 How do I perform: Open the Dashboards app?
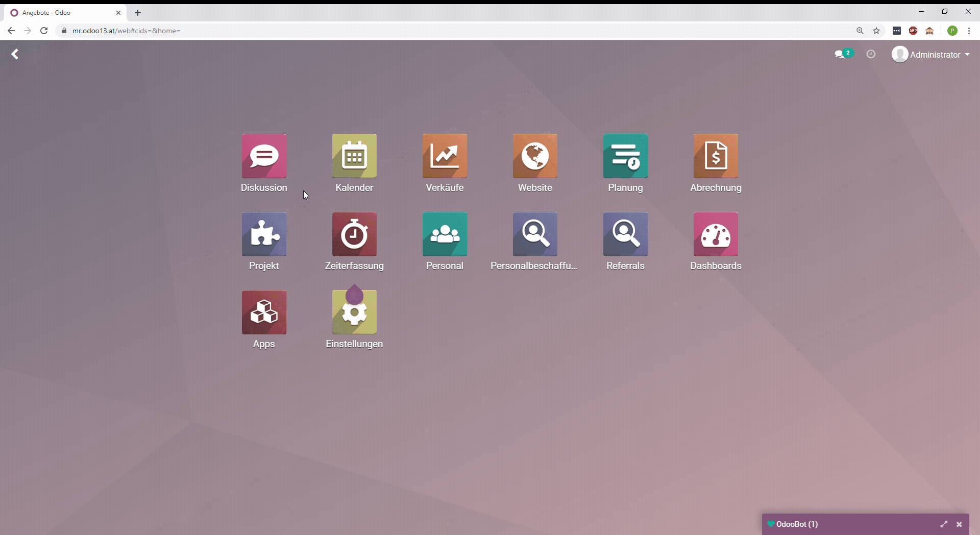pyautogui.click(x=716, y=234)
